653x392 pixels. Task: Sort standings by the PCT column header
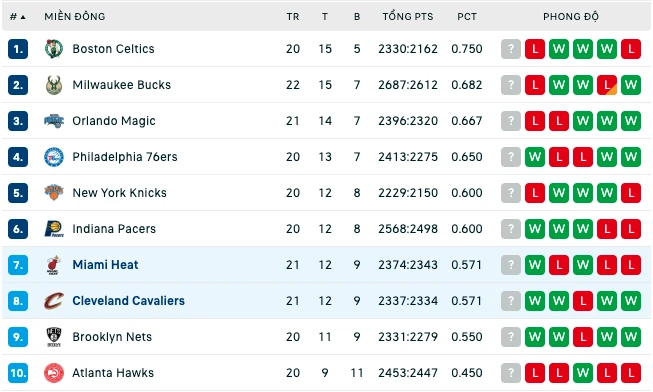coord(466,17)
